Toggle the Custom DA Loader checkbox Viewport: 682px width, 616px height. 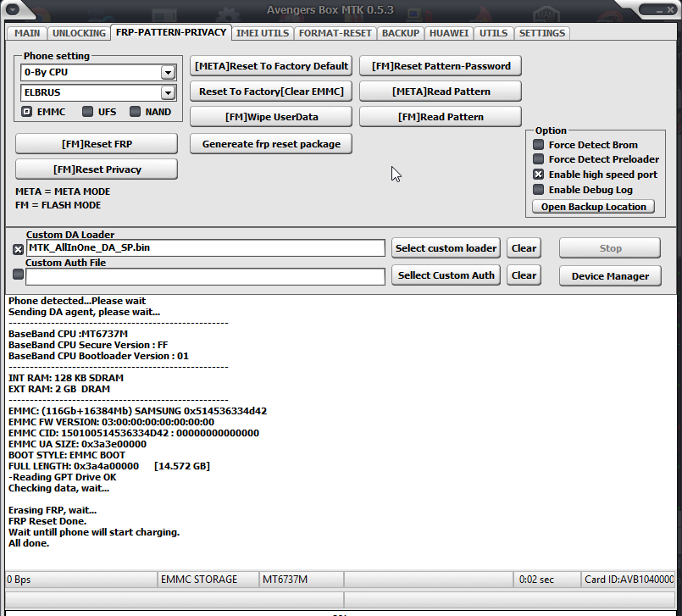coord(19,249)
